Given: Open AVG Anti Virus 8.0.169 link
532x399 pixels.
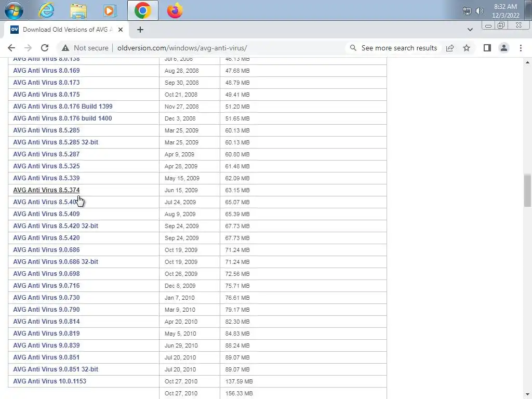Looking at the screenshot, I should pos(46,71).
